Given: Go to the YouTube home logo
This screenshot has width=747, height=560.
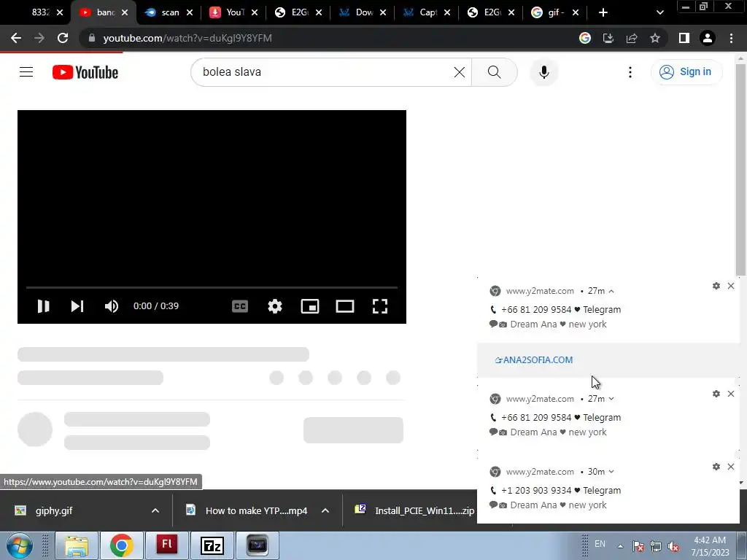Looking at the screenshot, I should pyautogui.click(x=85, y=72).
